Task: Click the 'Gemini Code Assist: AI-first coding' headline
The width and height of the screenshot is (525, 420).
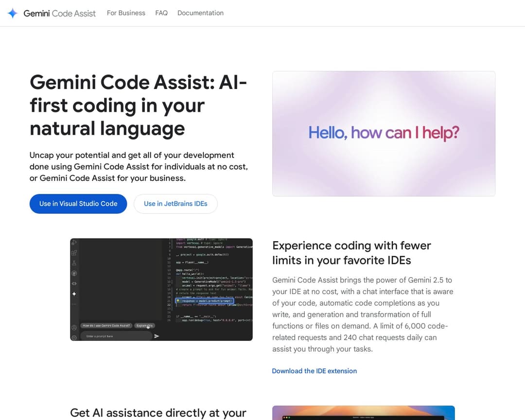Action: click(138, 105)
